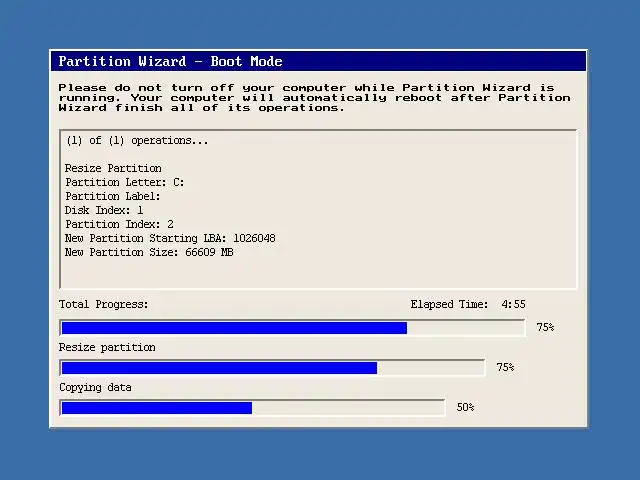Click the 50% value beside Copying data bar
640x480 pixels.
pyautogui.click(x=465, y=407)
